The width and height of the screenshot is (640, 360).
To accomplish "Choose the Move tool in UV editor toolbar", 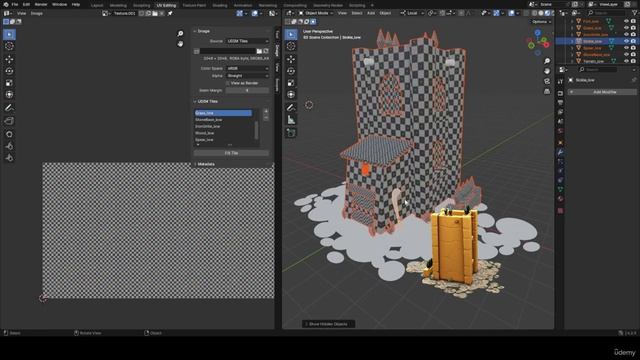I will pyautogui.click(x=9, y=60).
